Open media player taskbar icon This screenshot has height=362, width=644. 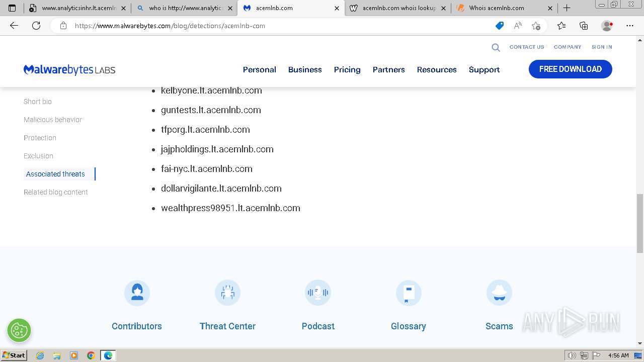click(x=74, y=355)
